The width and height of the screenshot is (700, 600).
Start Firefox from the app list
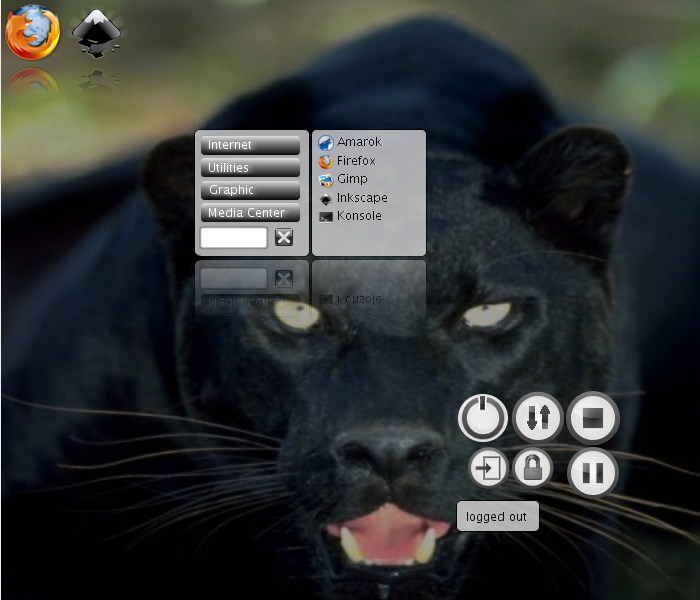[x=355, y=161]
